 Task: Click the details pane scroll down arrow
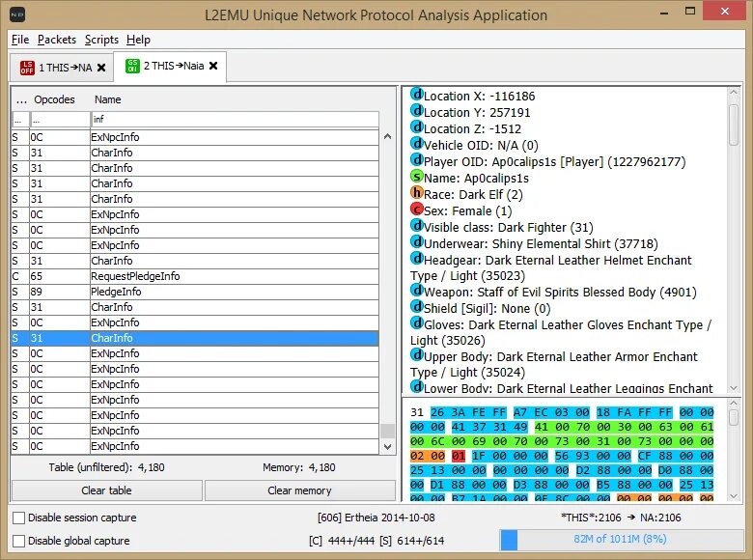(734, 387)
